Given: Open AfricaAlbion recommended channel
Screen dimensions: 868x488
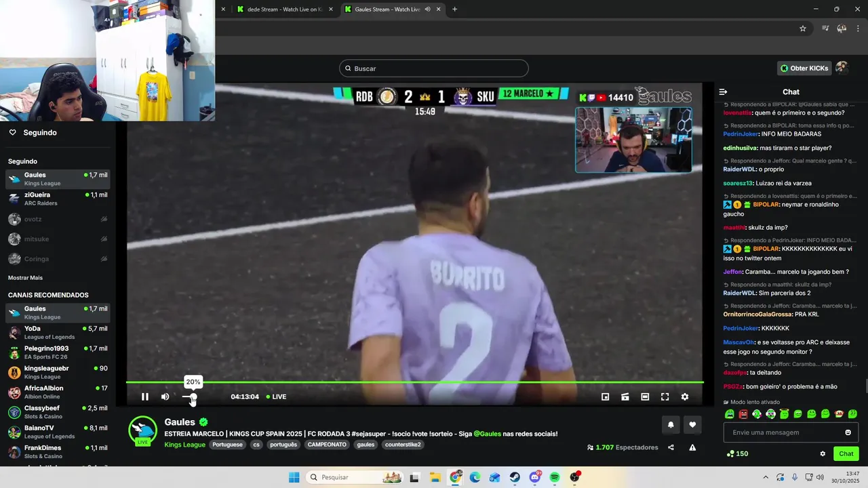Looking at the screenshot, I should coord(58,392).
